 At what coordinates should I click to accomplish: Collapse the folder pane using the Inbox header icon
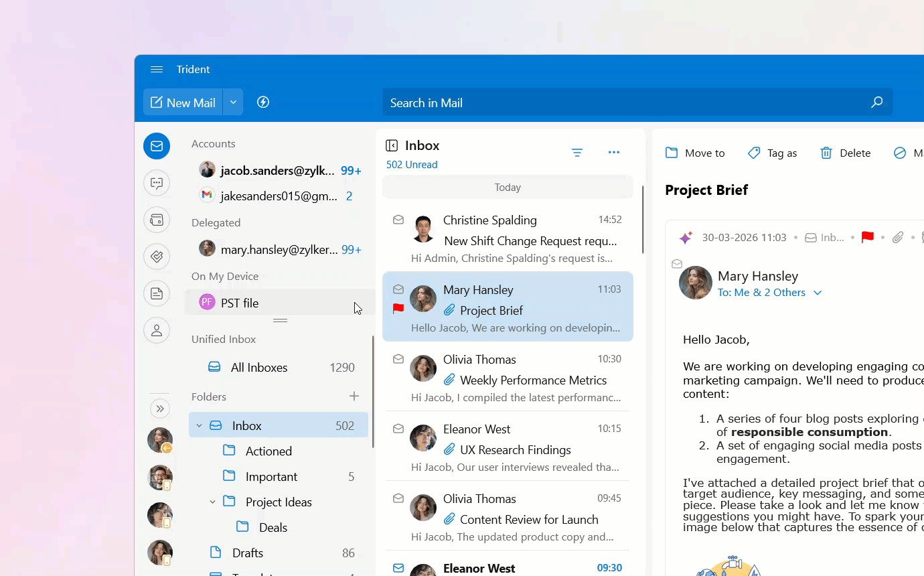tap(392, 145)
